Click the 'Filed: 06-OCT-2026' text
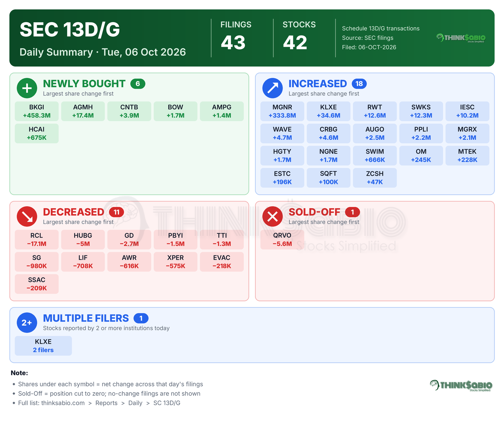The width and height of the screenshot is (504, 422). (369, 47)
